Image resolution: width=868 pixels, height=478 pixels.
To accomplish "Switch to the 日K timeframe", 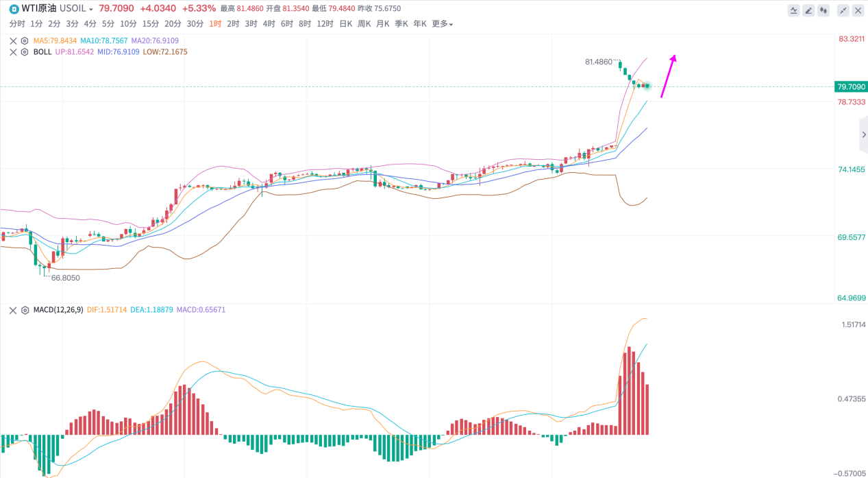I will (x=345, y=24).
